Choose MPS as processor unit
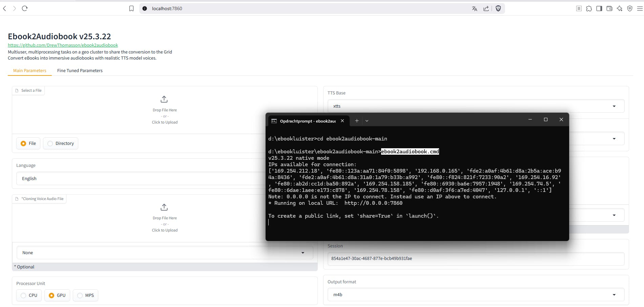644x307 pixels. coord(86,295)
